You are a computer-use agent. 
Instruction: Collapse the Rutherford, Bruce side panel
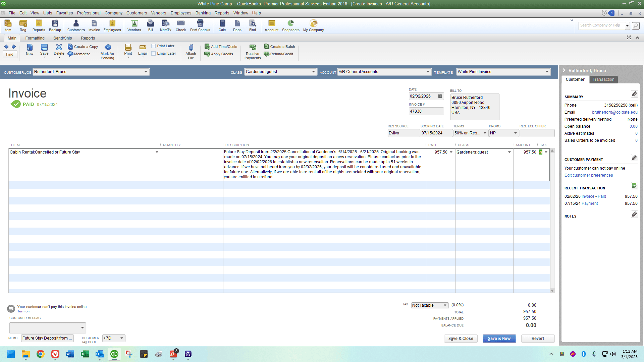[564, 70]
